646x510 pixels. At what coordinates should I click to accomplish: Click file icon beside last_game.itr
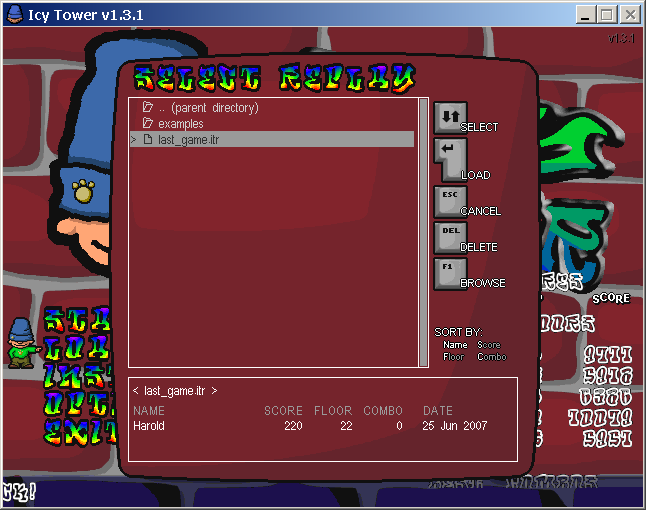[x=147, y=139]
